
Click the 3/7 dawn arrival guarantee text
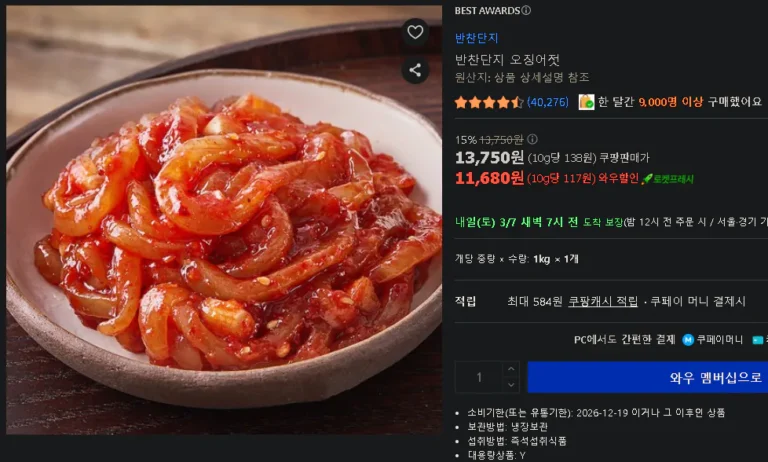click(x=539, y=222)
